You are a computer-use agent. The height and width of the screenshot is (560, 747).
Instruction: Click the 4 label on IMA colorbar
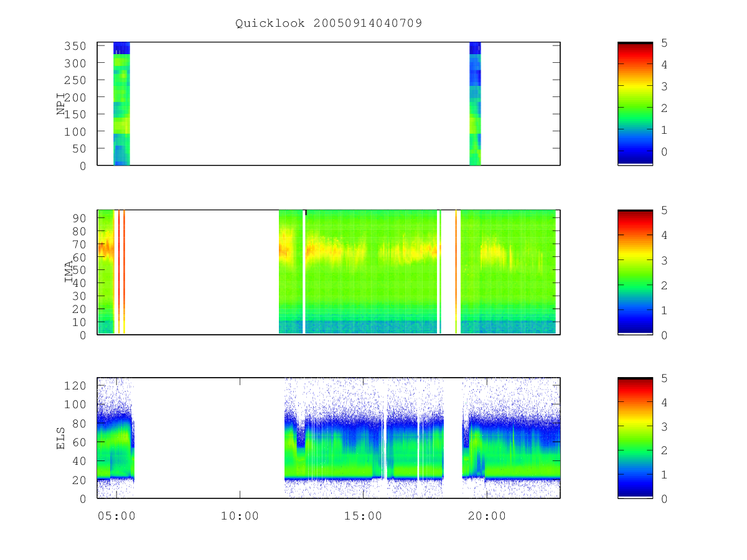click(x=665, y=235)
